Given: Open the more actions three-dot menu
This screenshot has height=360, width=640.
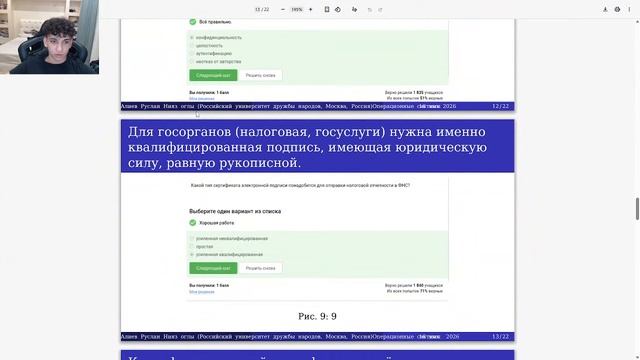Looking at the screenshot, I should [x=629, y=9].
